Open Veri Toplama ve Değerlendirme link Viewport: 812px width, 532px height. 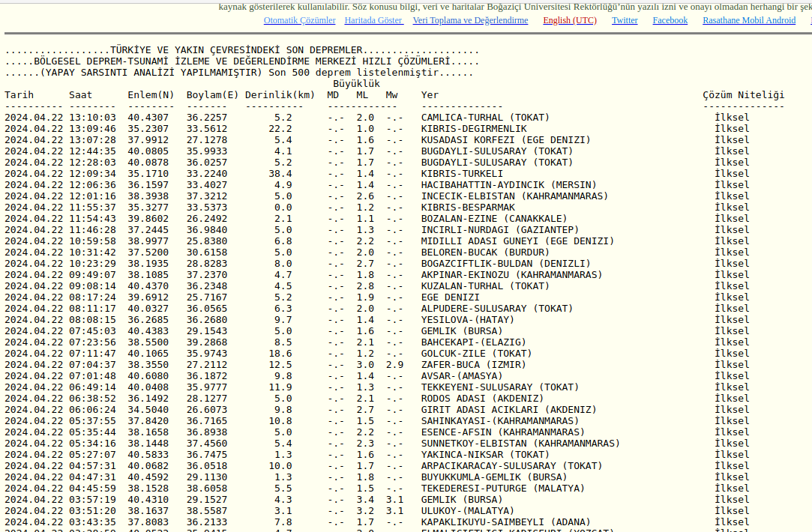[470, 20]
